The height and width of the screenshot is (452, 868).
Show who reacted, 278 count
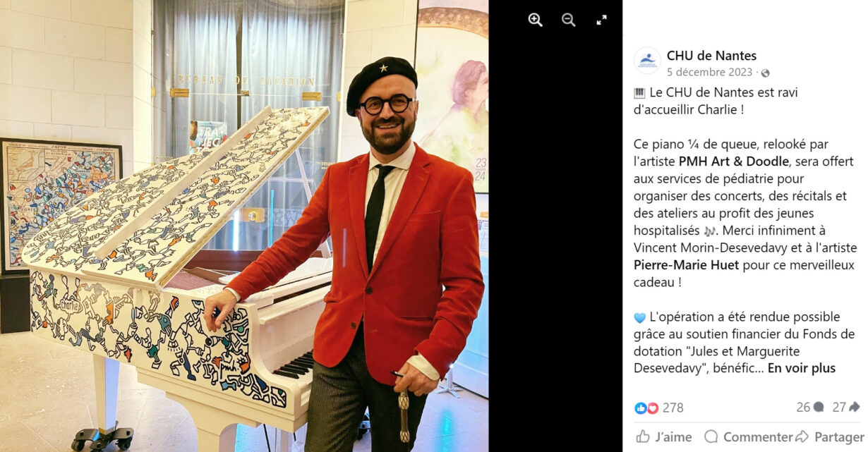tap(673, 408)
